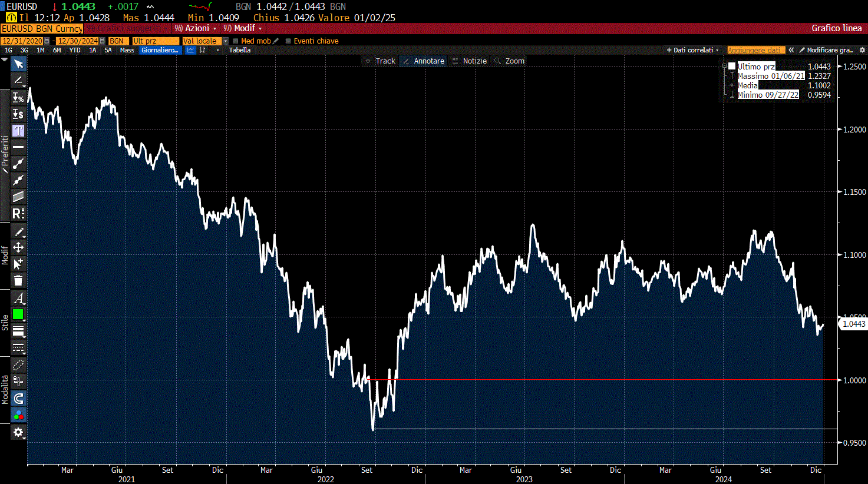The height and width of the screenshot is (484, 868).
Task: Click the multicolor dots mode icon
Action: coord(18,415)
